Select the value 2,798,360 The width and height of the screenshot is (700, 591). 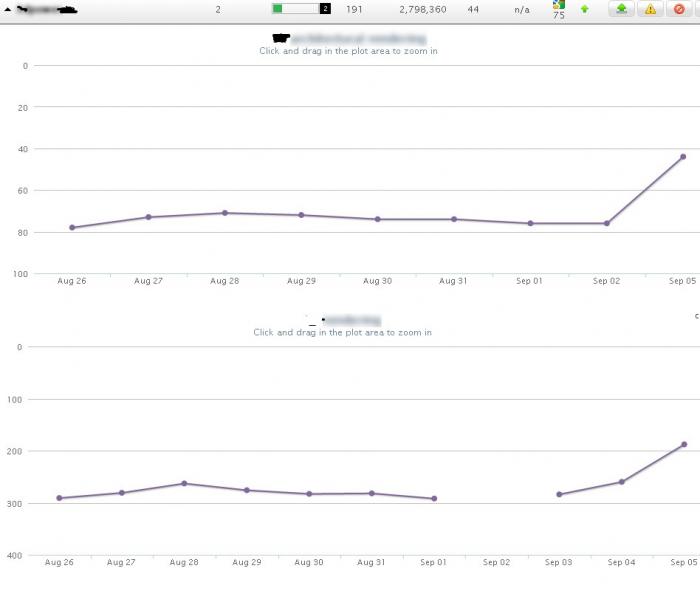coord(423,9)
